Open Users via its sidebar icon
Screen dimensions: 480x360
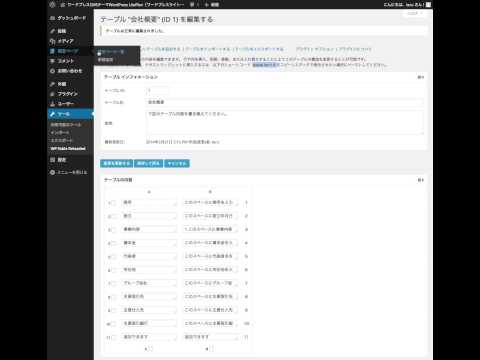(x=52, y=104)
